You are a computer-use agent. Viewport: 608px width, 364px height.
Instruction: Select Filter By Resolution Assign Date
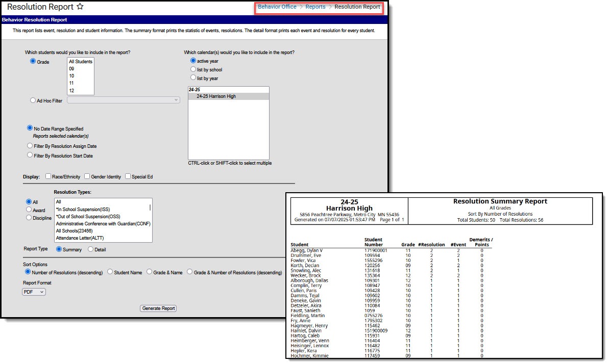click(x=30, y=146)
